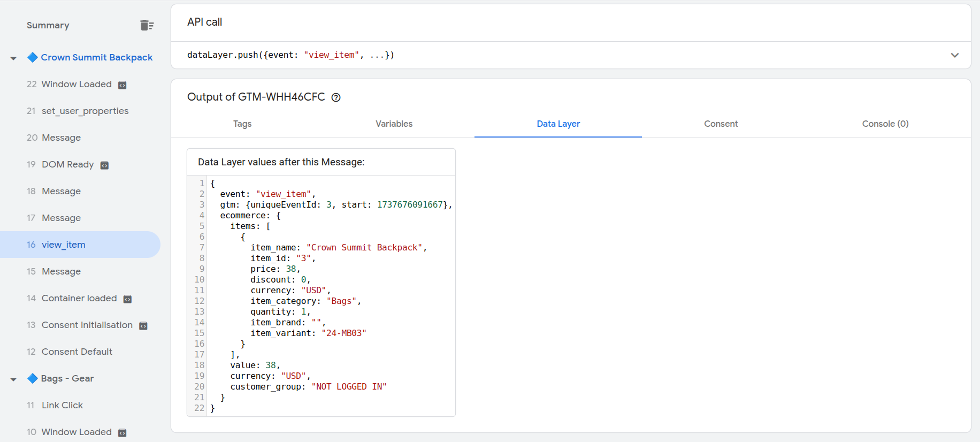The height and width of the screenshot is (442, 980).
Task: Click the code icon beside Consent Initialisation
Action: (x=143, y=326)
